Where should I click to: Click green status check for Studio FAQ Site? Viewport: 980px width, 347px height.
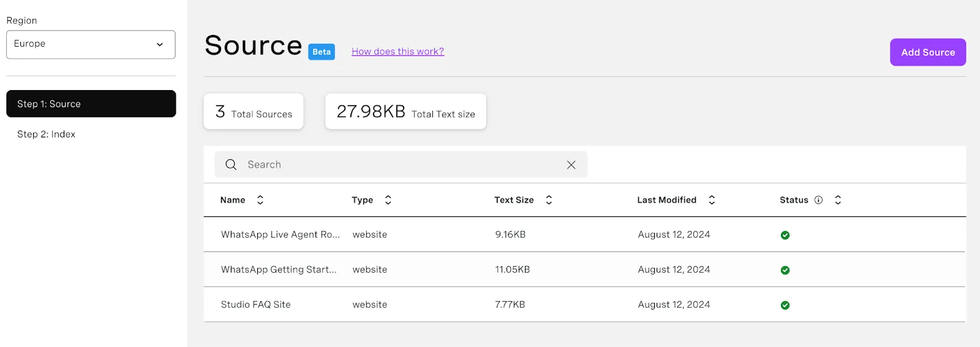pos(785,305)
